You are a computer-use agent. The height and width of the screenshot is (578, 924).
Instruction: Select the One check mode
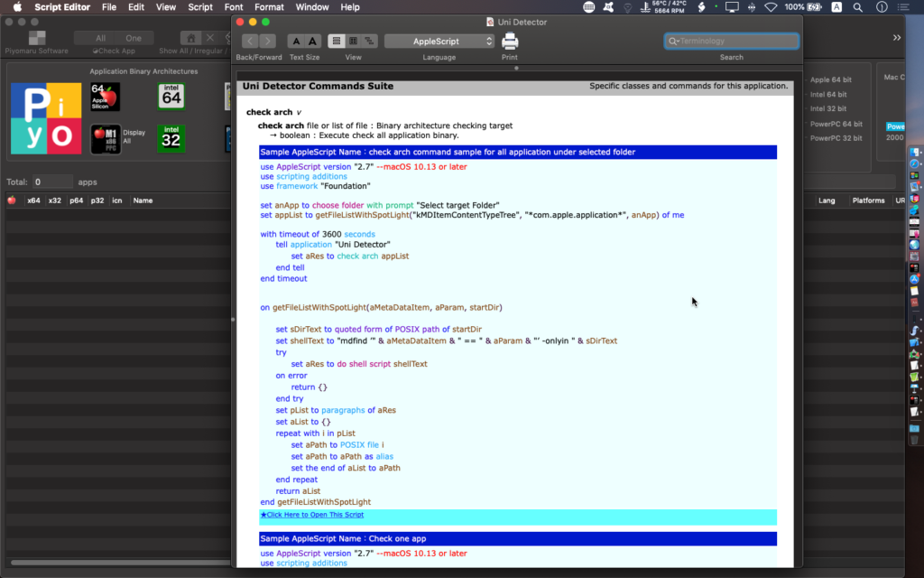pyautogui.click(x=134, y=38)
